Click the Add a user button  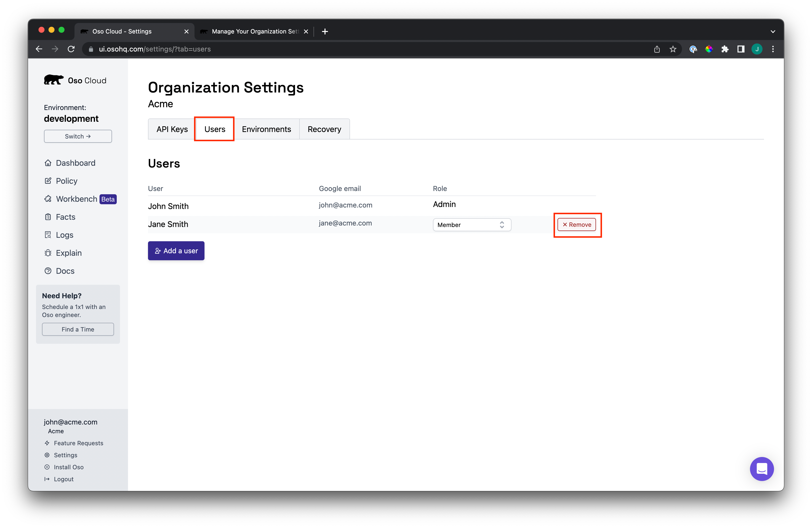pyautogui.click(x=176, y=251)
